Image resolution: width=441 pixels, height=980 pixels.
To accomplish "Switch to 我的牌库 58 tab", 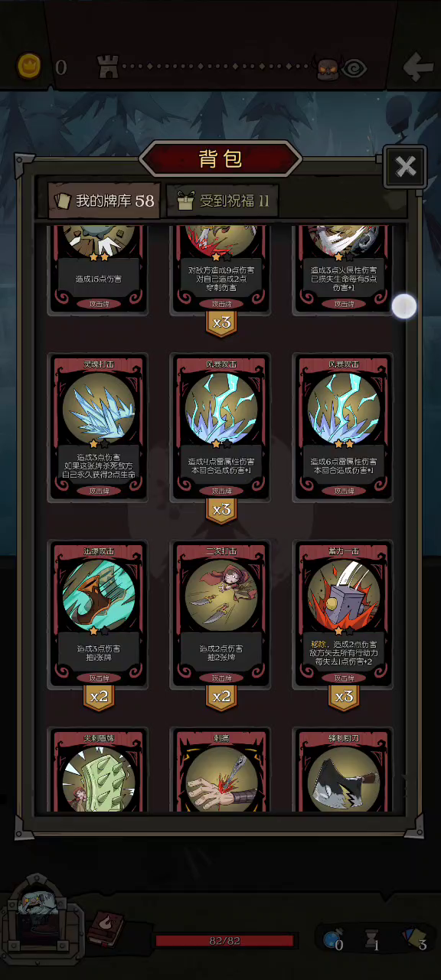I will (104, 201).
